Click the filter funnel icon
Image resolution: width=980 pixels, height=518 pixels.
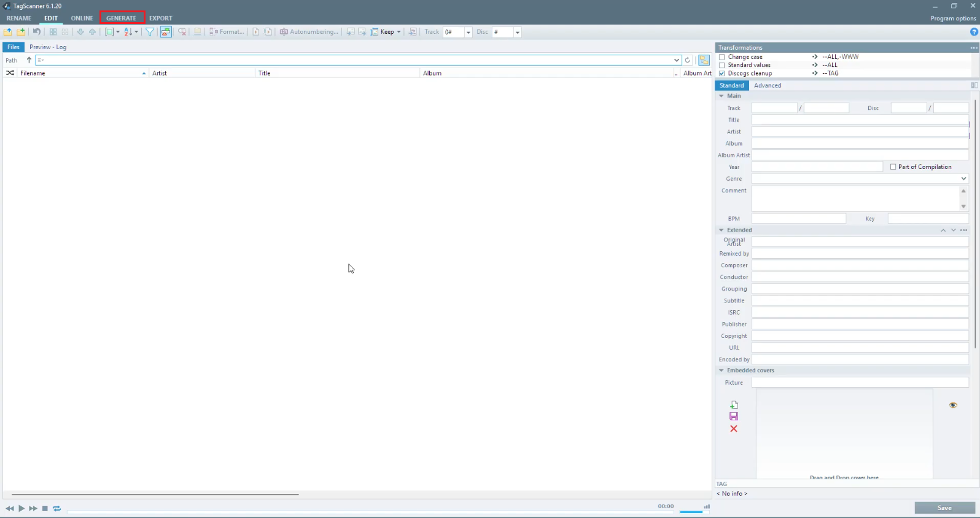click(x=150, y=32)
